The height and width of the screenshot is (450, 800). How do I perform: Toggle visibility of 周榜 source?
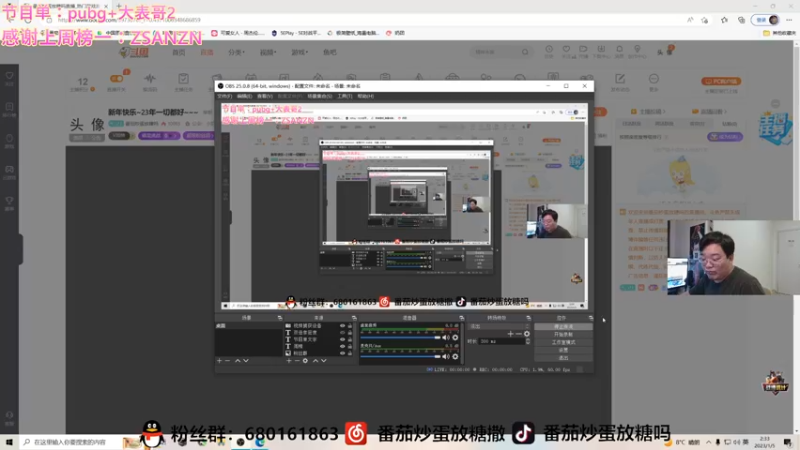coord(342,346)
